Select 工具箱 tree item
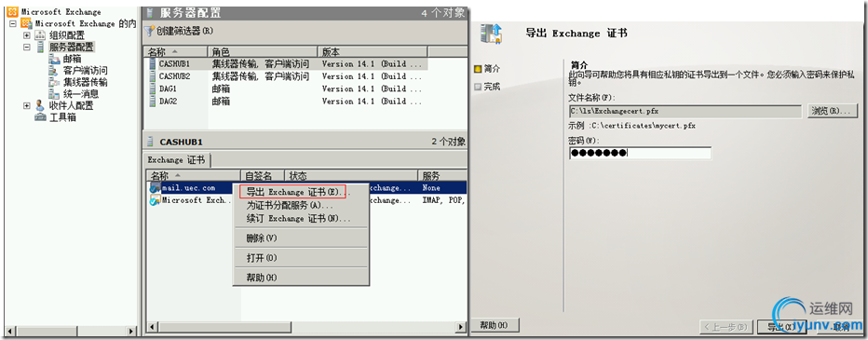The image size is (868, 340). 62,116
